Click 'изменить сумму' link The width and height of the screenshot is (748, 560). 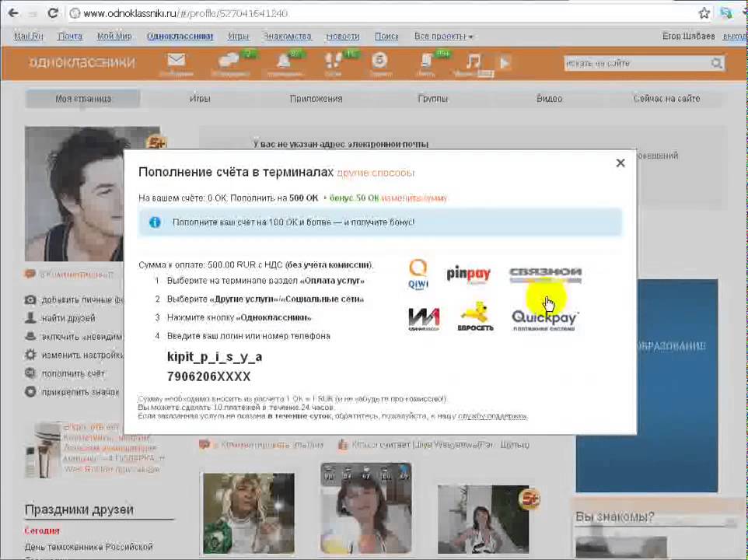(414, 198)
